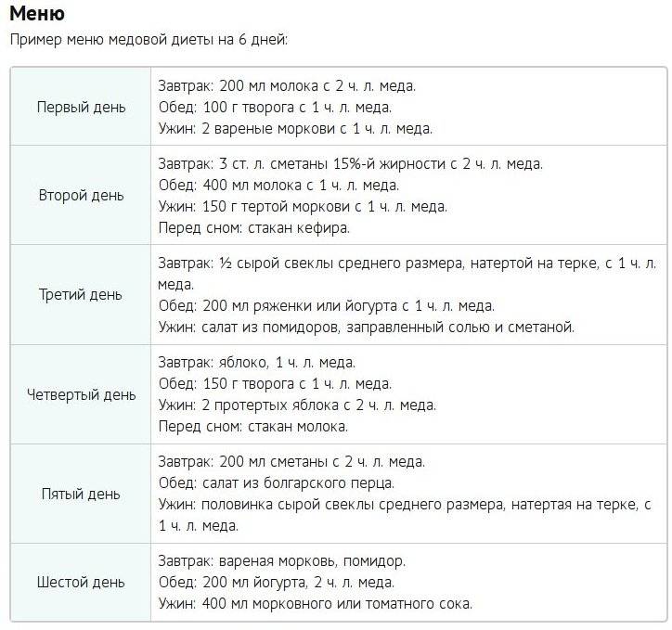
Task: Click the line 'Ужин: салат из помидоров'
Action: pyautogui.click(x=367, y=328)
